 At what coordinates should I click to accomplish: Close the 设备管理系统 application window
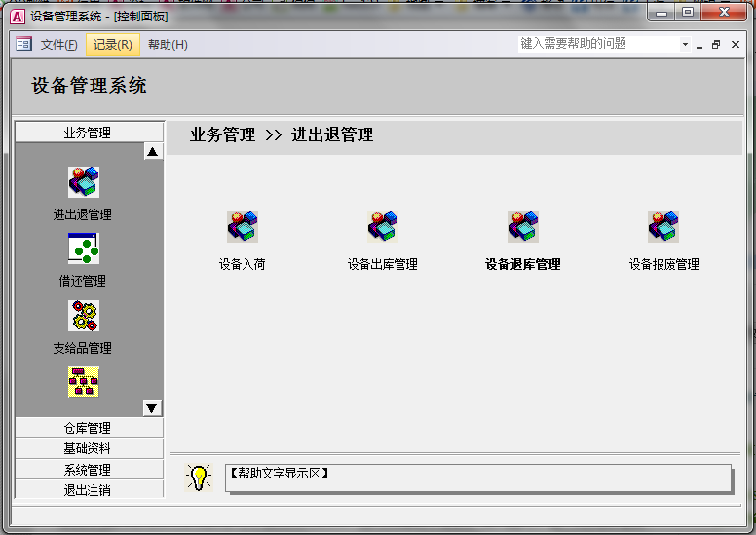(724, 13)
